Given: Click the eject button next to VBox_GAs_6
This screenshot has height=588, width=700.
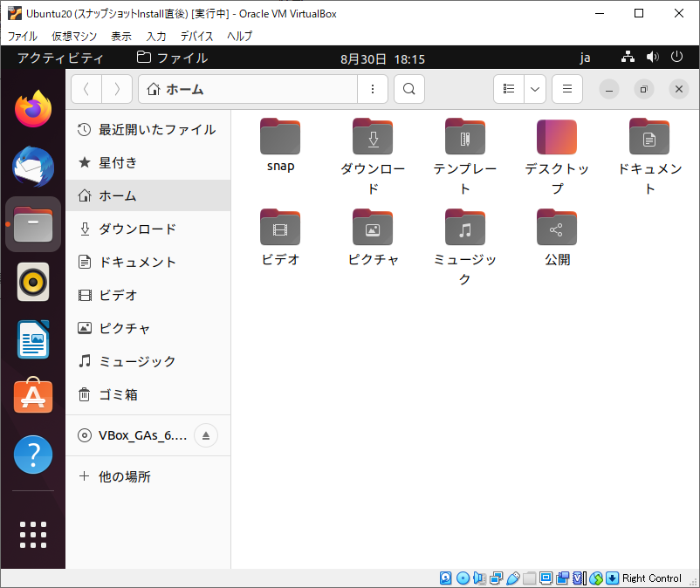Looking at the screenshot, I should (x=206, y=435).
